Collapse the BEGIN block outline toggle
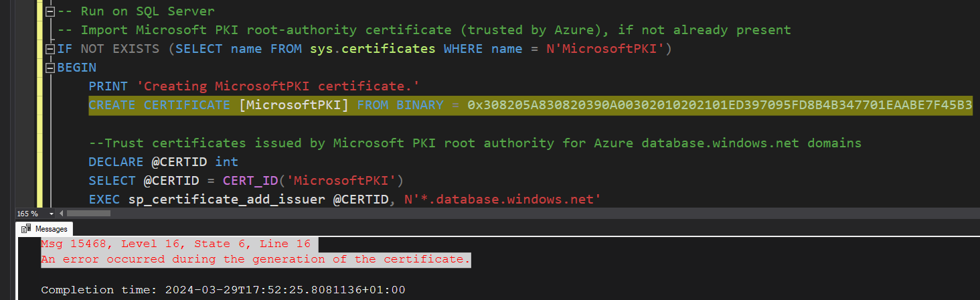The image size is (980, 300). click(x=50, y=68)
